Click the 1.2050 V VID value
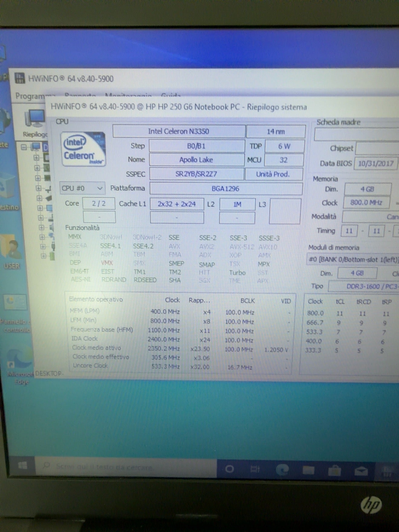Image resolution: width=399 pixels, height=532 pixels. point(276,350)
